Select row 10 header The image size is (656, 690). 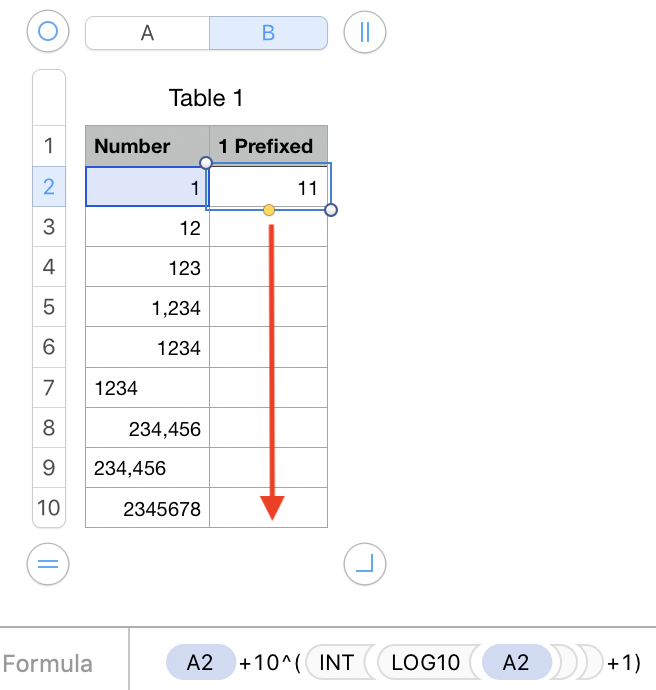pyautogui.click(x=48, y=508)
